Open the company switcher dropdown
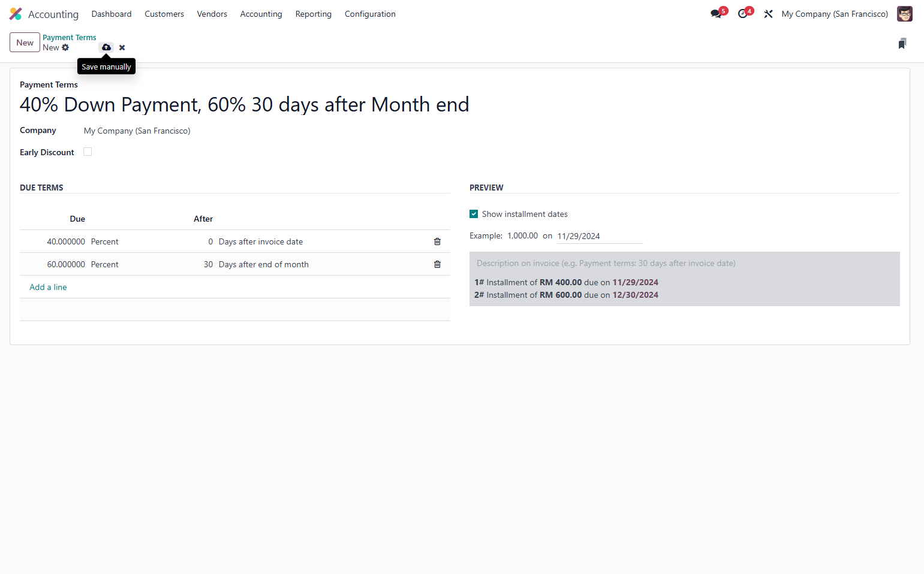The height and width of the screenshot is (574, 924). pyautogui.click(x=835, y=14)
